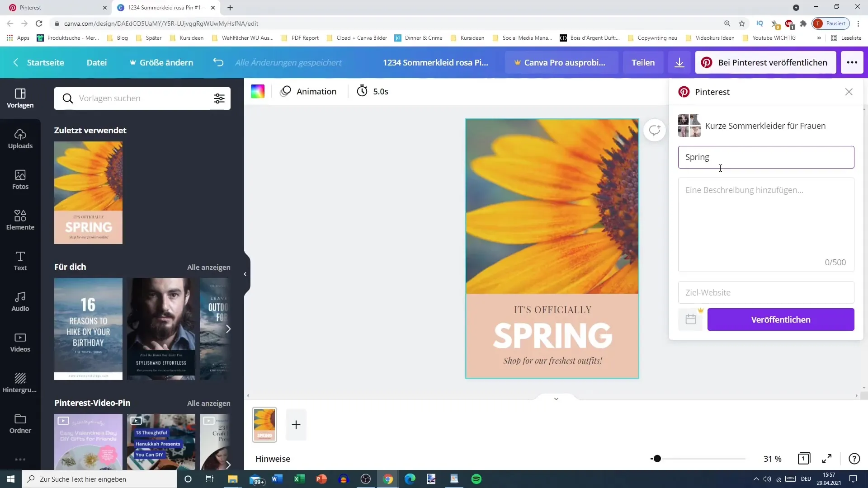Open the schedule calendar icon

(x=691, y=319)
